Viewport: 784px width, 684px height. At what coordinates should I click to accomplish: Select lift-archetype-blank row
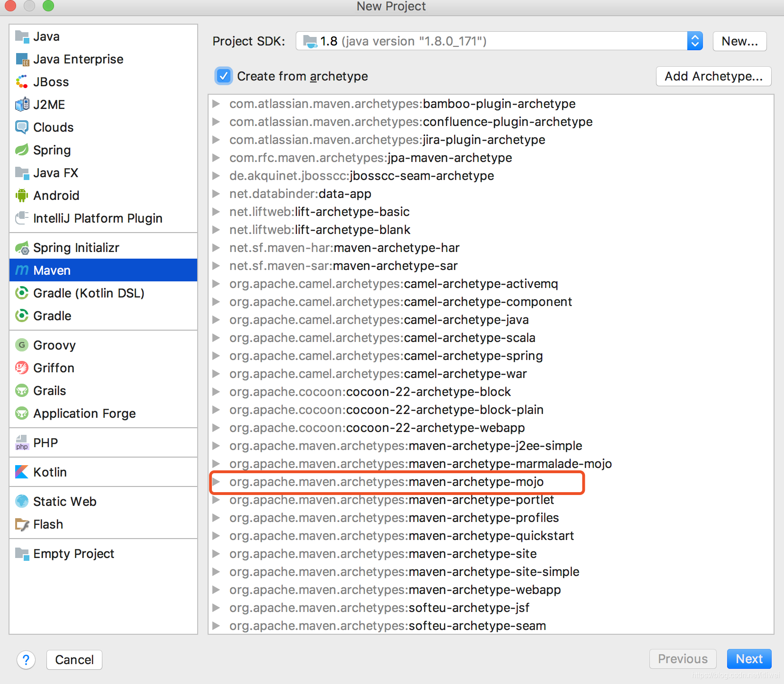[491, 230]
